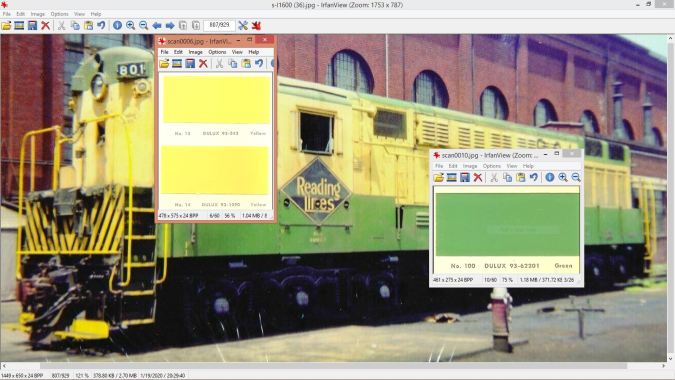Open Options menu in scan0006 window
Image resolution: width=675 pixels, height=380 pixels.
click(x=217, y=52)
